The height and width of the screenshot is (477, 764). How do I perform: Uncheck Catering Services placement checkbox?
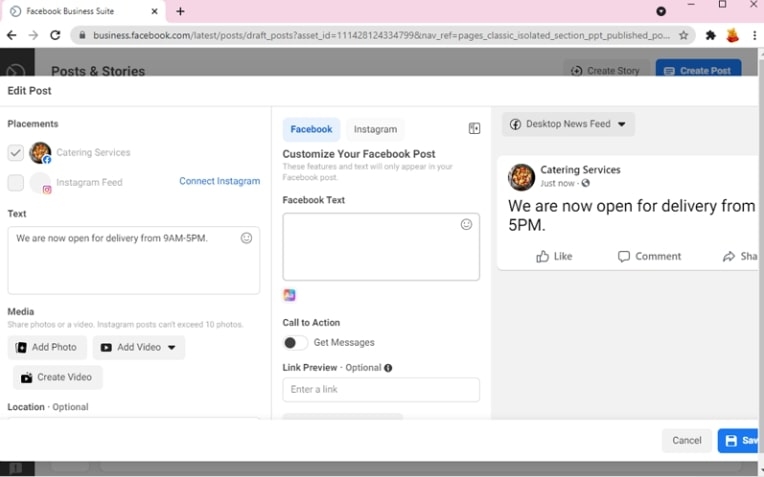click(16, 153)
